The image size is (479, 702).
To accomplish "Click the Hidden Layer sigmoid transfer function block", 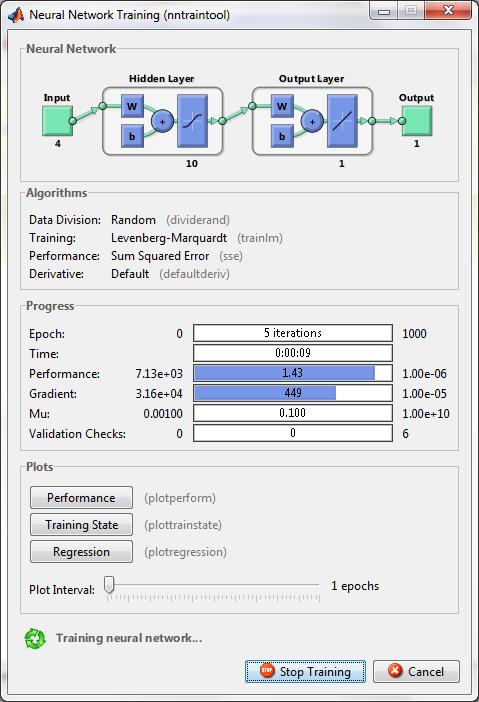I will (x=192, y=121).
